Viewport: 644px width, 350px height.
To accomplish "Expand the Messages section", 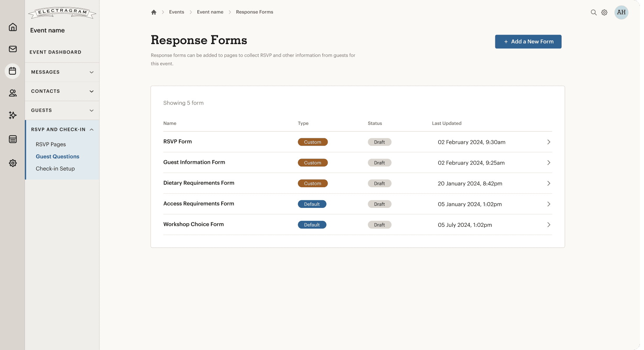I will [62, 72].
